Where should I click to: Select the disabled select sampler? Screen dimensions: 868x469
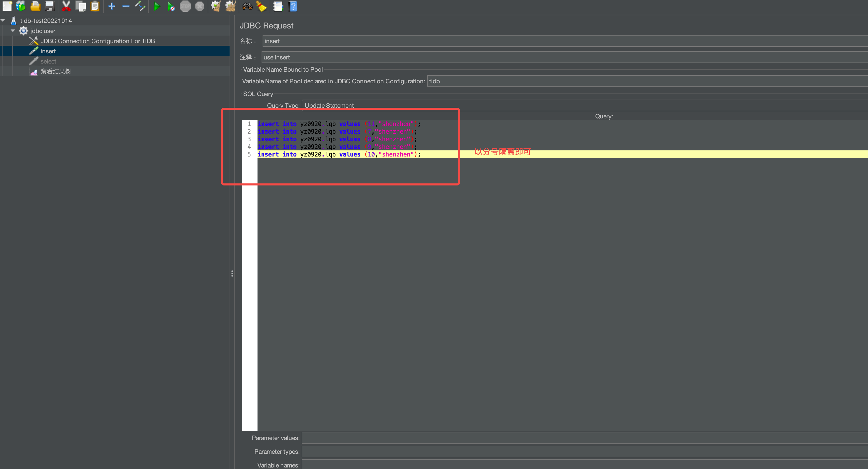(48, 61)
